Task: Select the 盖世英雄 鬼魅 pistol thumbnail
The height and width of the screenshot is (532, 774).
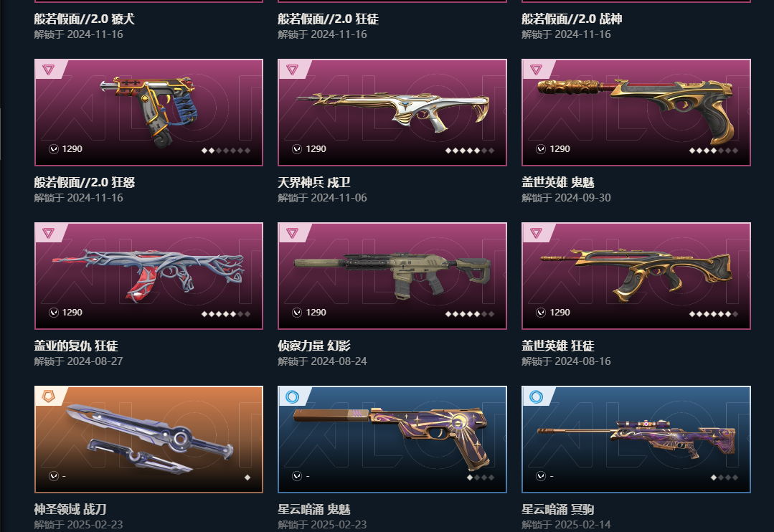Action: pos(636,113)
